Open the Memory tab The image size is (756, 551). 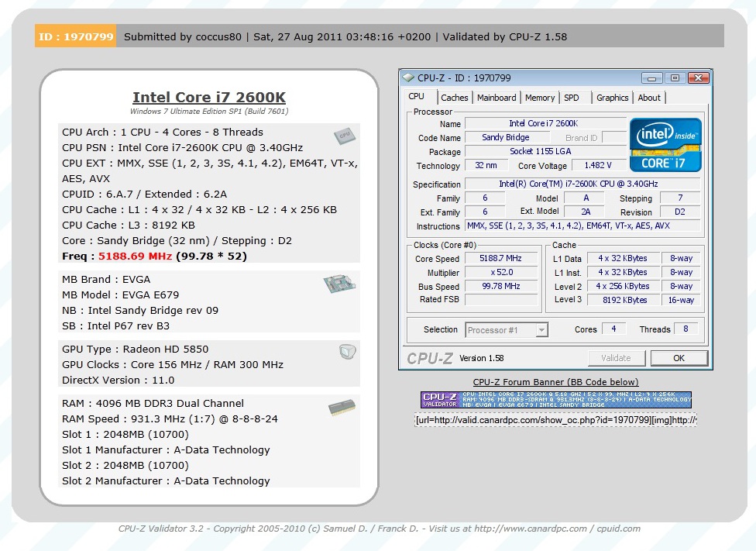pyautogui.click(x=540, y=98)
